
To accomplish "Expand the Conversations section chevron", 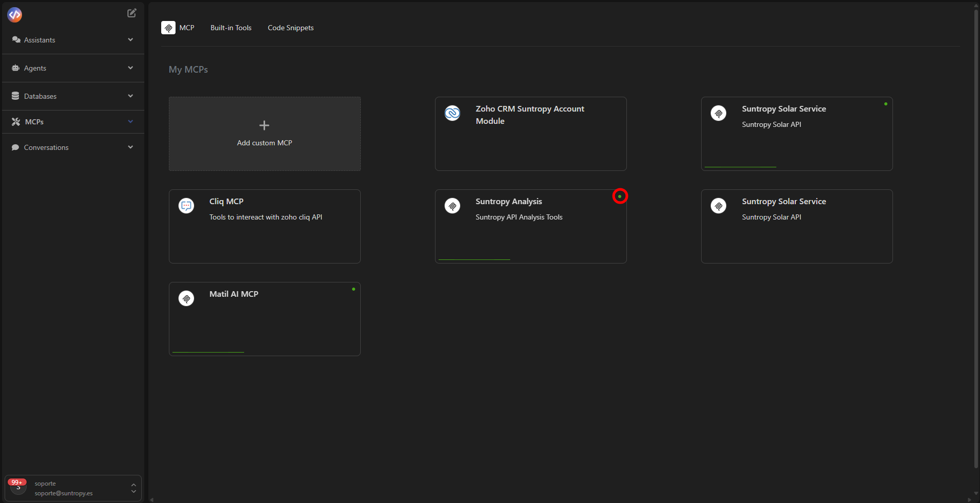I will 130,147.
